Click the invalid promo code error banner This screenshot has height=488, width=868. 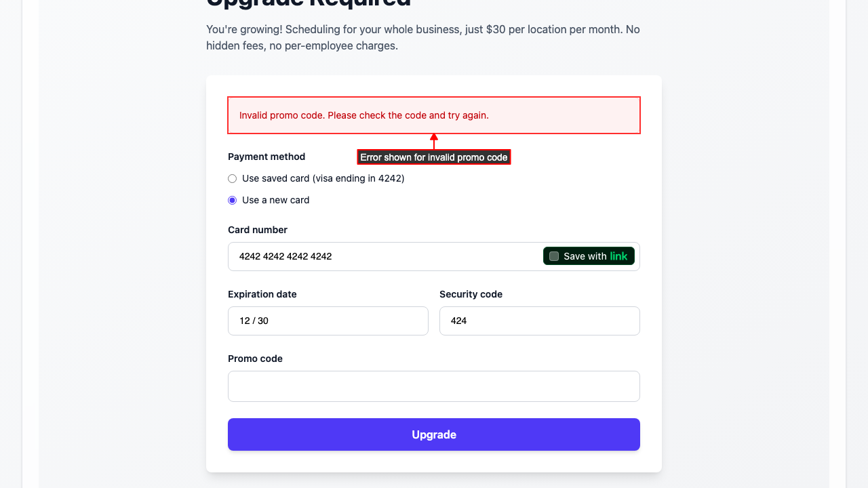pyautogui.click(x=433, y=115)
